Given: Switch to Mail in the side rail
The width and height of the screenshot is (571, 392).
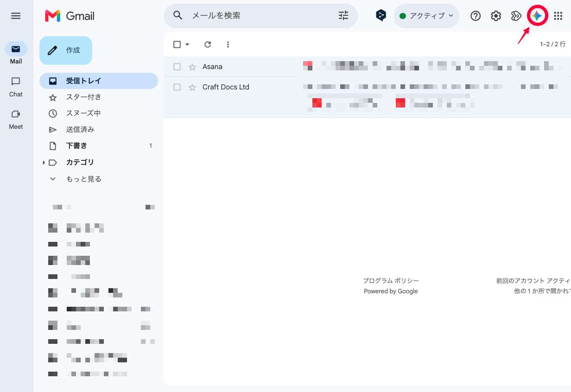Looking at the screenshot, I should pyautogui.click(x=16, y=53).
